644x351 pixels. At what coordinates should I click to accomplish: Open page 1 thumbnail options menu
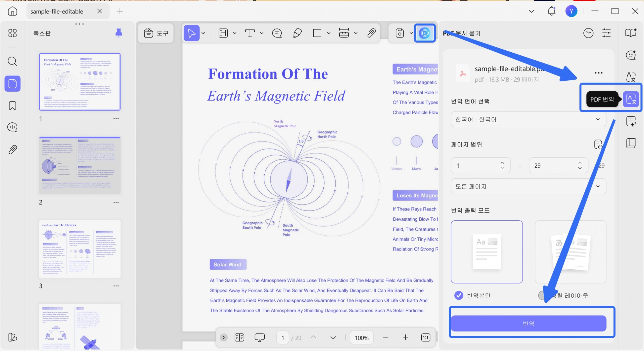pyautogui.click(x=116, y=118)
